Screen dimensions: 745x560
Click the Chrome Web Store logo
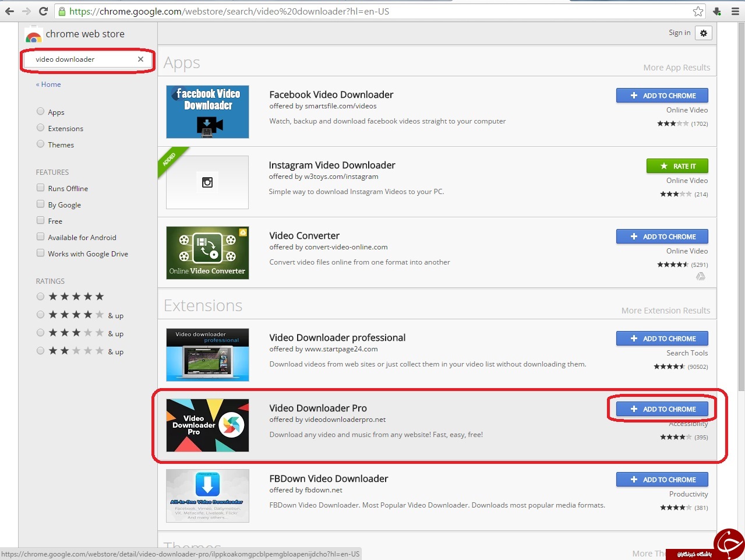click(x=34, y=36)
